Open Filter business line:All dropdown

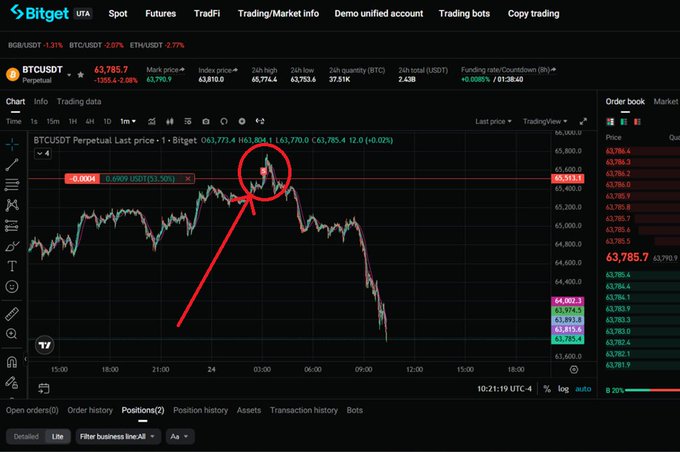click(x=118, y=436)
